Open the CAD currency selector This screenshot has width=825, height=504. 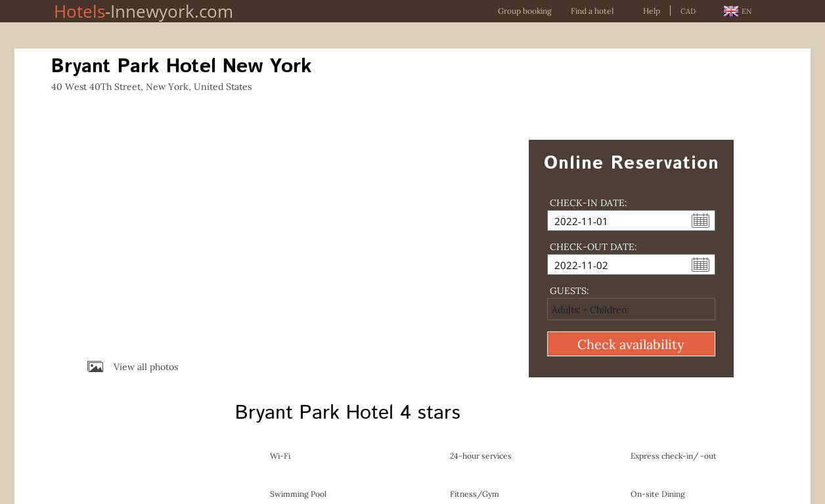point(688,11)
